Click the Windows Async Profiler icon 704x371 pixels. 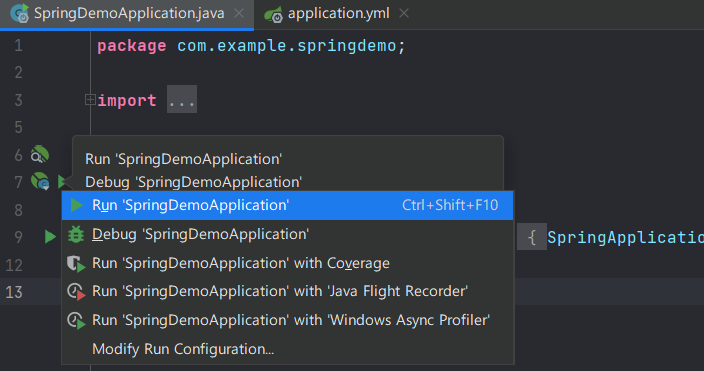tap(76, 321)
